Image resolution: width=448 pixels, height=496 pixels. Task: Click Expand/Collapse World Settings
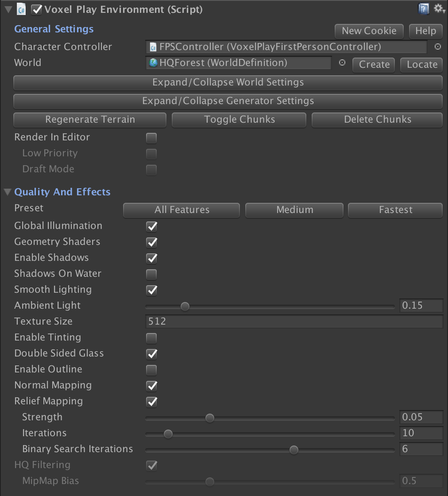[x=228, y=82]
